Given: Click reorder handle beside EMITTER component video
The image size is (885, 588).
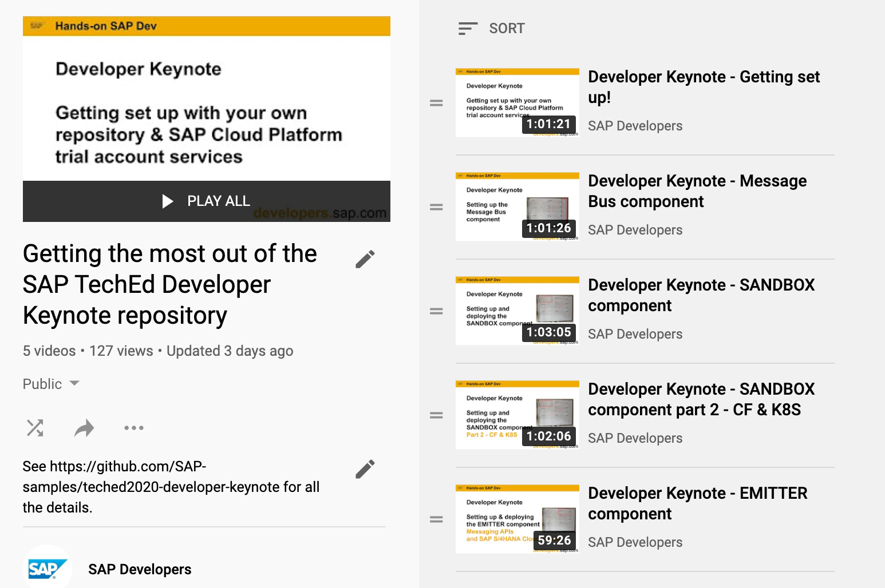Looking at the screenshot, I should 436,519.
